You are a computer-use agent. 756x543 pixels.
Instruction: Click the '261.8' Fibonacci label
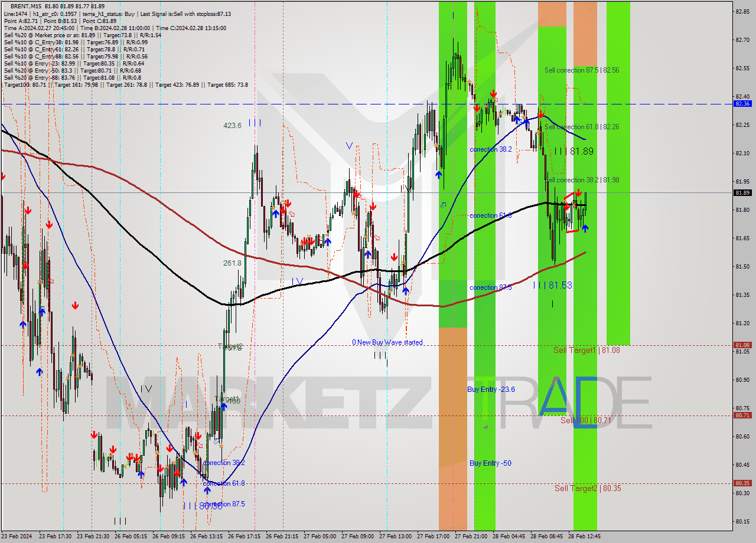click(x=232, y=263)
